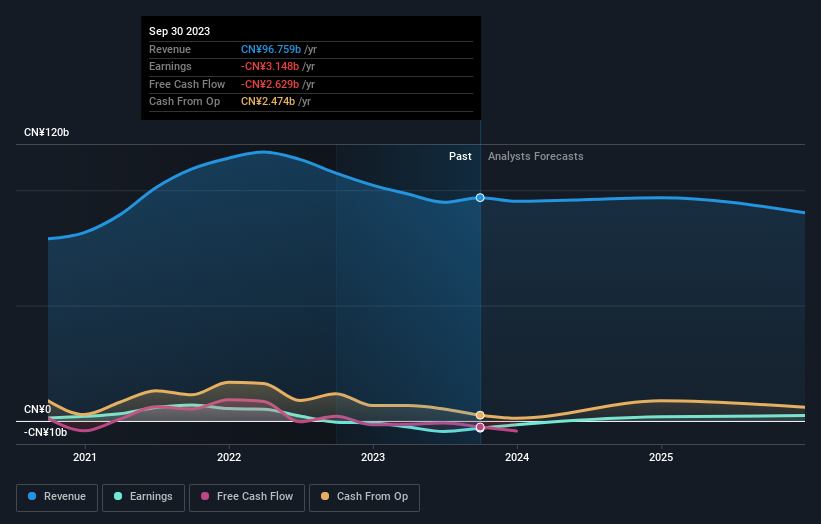821x524 pixels.
Task: Click the Revenue row label in tooltip
Action: point(170,49)
